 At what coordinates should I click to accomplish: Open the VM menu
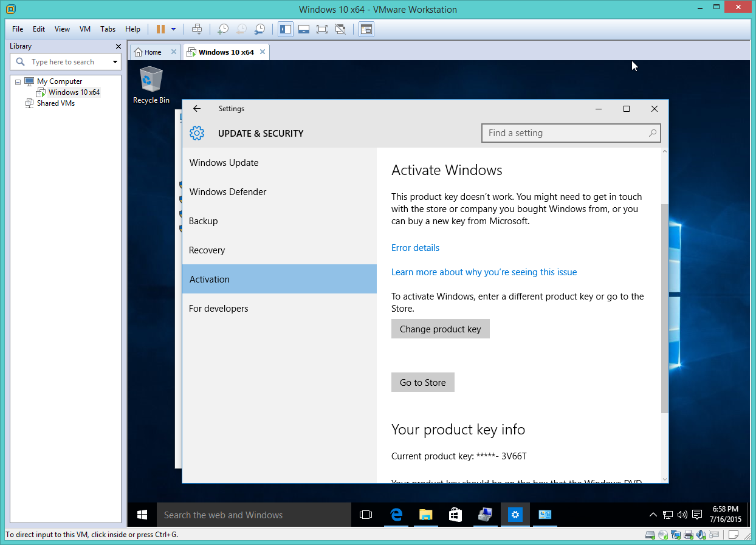pyautogui.click(x=85, y=29)
